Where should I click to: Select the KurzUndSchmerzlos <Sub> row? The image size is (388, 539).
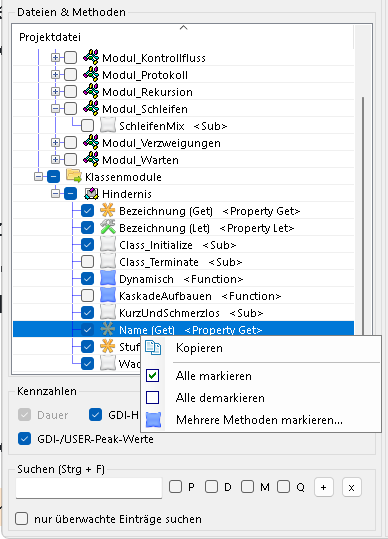(x=184, y=313)
